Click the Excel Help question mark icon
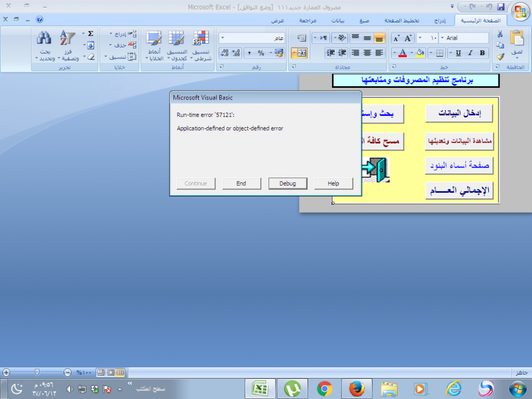532x399 pixels. click(x=39, y=19)
